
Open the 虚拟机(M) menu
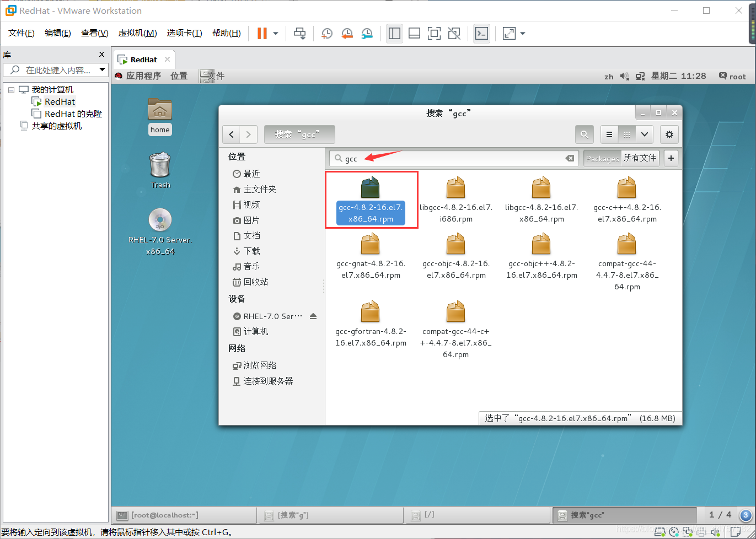click(x=138, y=33)
